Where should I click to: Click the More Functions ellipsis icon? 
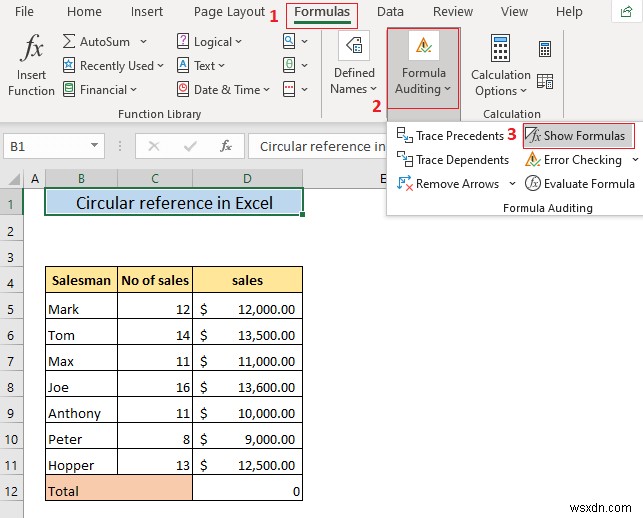[289, 89]
